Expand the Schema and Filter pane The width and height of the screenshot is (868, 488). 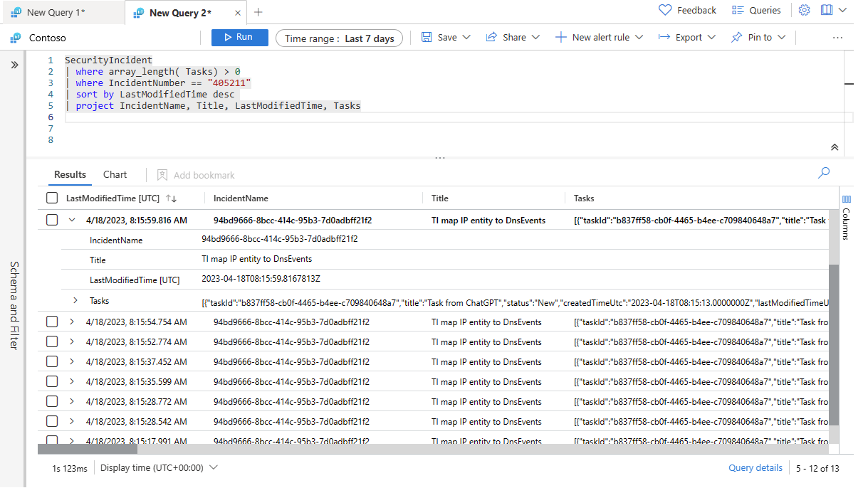[x=14, y=65]
